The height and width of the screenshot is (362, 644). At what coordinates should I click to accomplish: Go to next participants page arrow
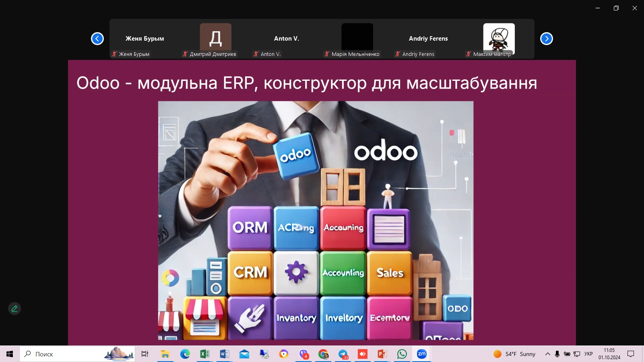[x=547, y=39]
